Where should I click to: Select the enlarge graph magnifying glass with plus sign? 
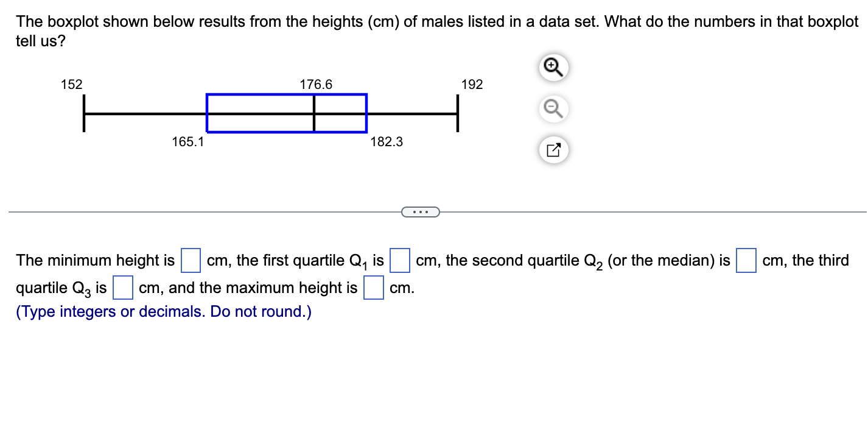[x=553, y=67]
